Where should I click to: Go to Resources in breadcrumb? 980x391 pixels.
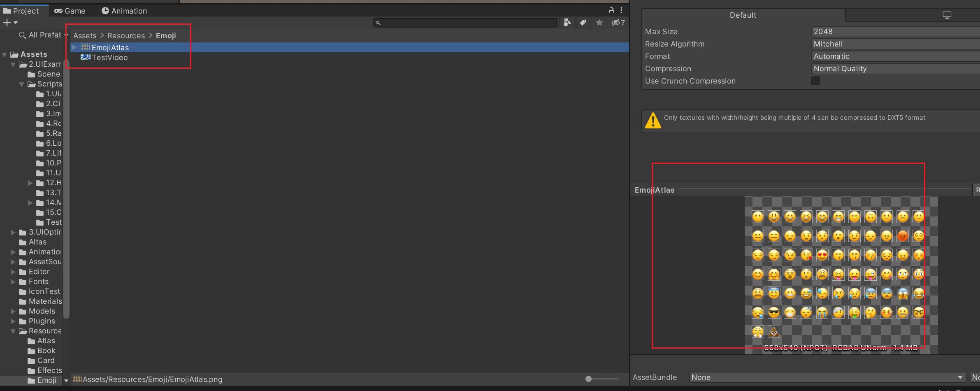(x=126, y=36)
